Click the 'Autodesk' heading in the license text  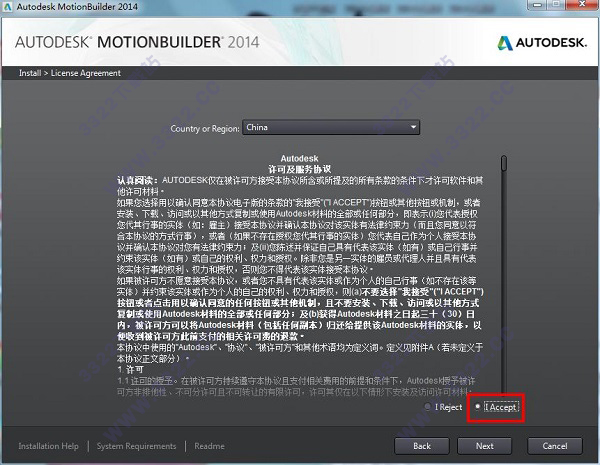[x=299, y=158]
